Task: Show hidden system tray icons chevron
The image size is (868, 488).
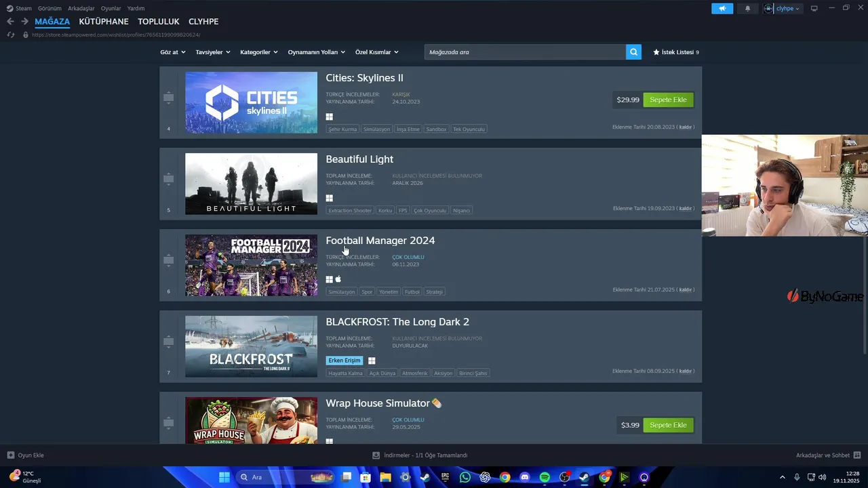Action: [782, 477]
